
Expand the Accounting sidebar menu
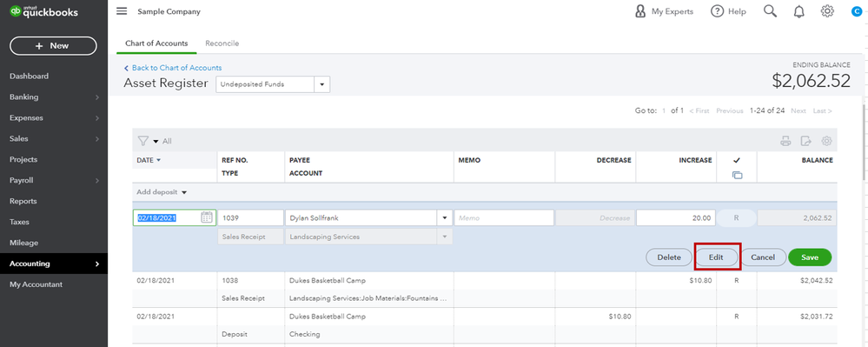tap(54, 264)
